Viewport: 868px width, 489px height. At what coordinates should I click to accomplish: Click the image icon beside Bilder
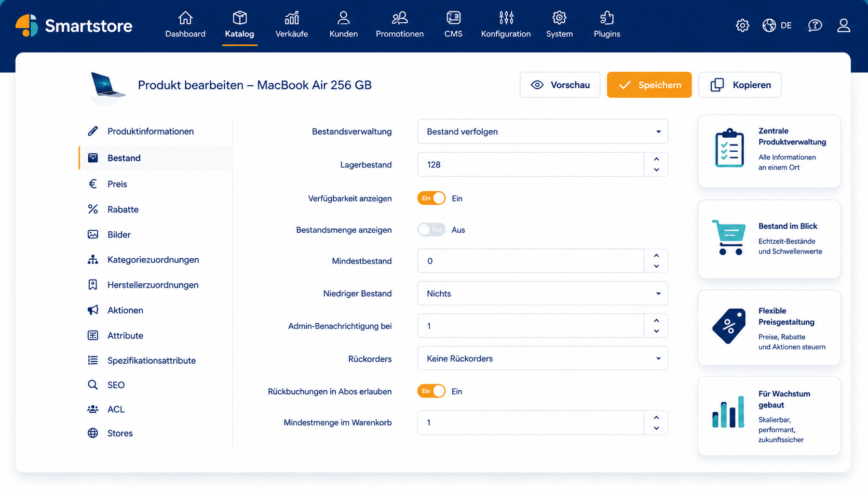pyautogui.click(x=93, y=234)
